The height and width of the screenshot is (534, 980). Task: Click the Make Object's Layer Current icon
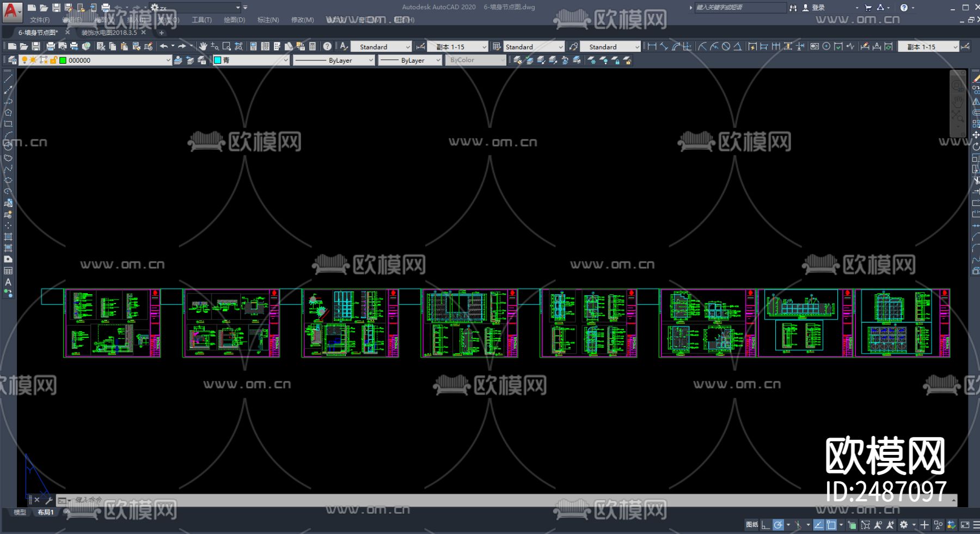click(x=178, y=60)
